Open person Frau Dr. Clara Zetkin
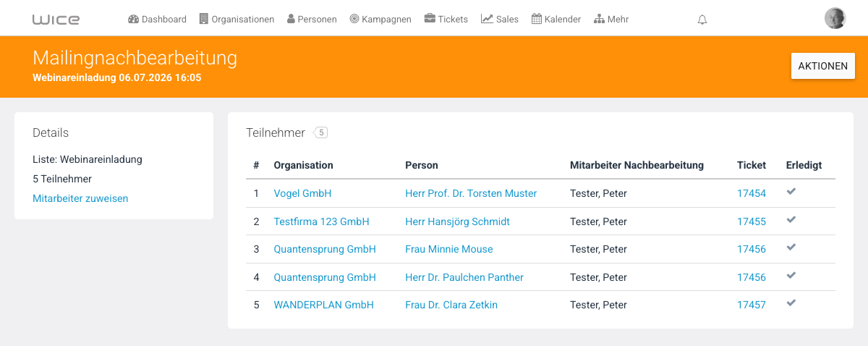Screen dimensions: 868x346 (451, 305)
